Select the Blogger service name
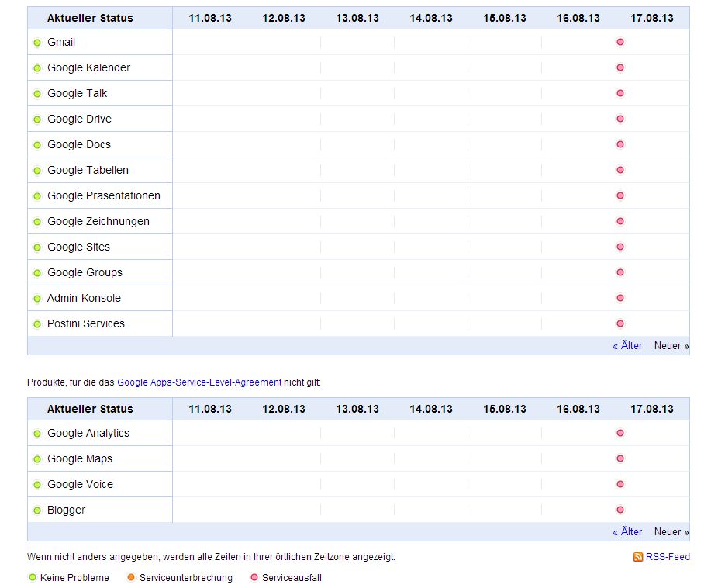The image size is (718, 588). [66, 510]
